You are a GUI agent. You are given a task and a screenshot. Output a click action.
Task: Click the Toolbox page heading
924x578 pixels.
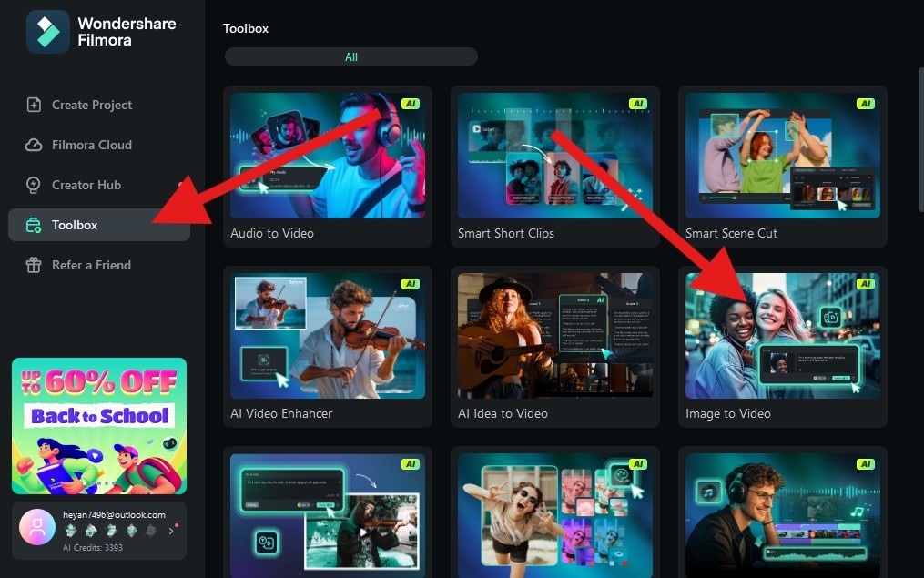pos(246,28)
